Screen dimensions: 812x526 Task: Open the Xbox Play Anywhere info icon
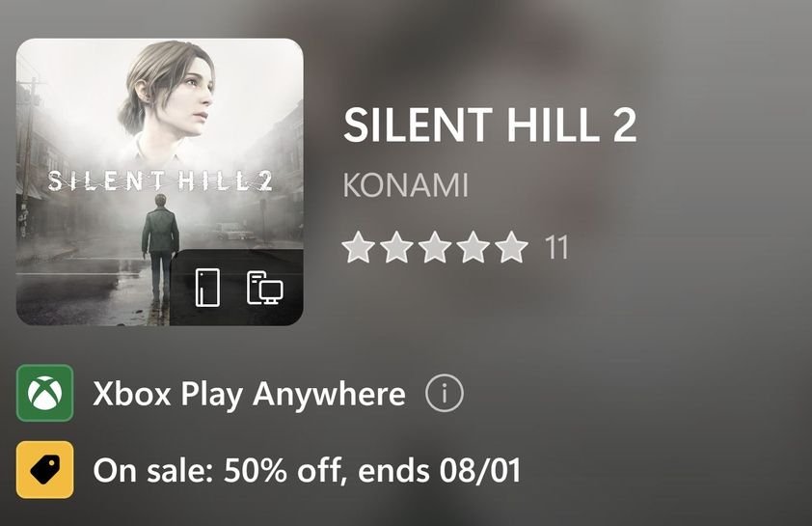445,394
